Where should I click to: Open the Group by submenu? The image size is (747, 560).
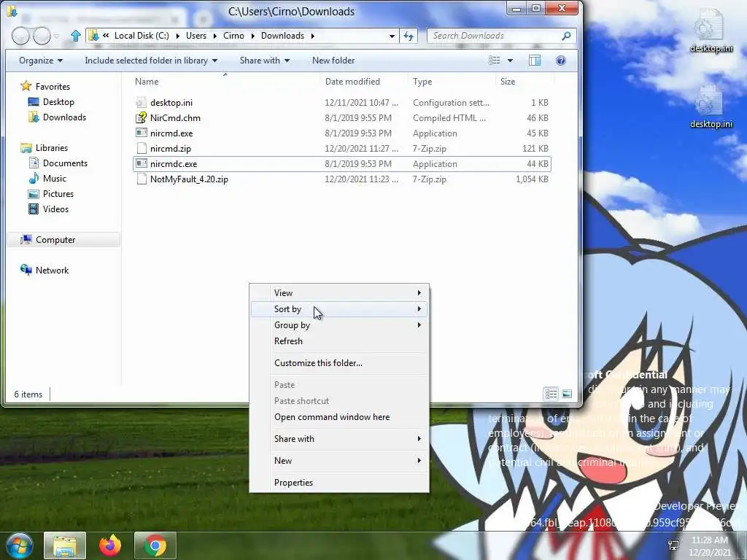[x=339, y=324]
